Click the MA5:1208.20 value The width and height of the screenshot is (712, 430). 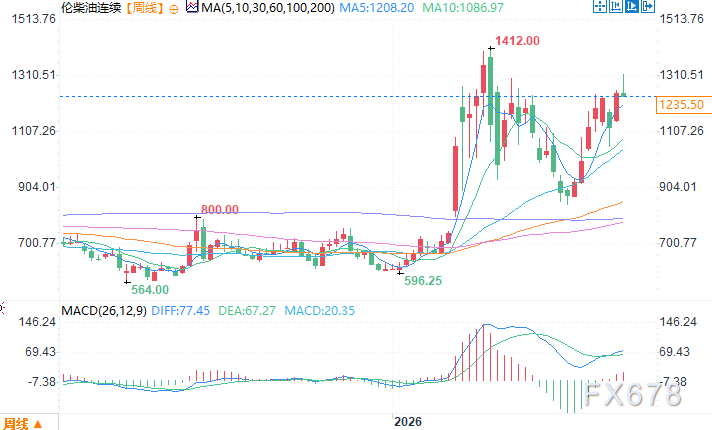click(x=377, y=8)
